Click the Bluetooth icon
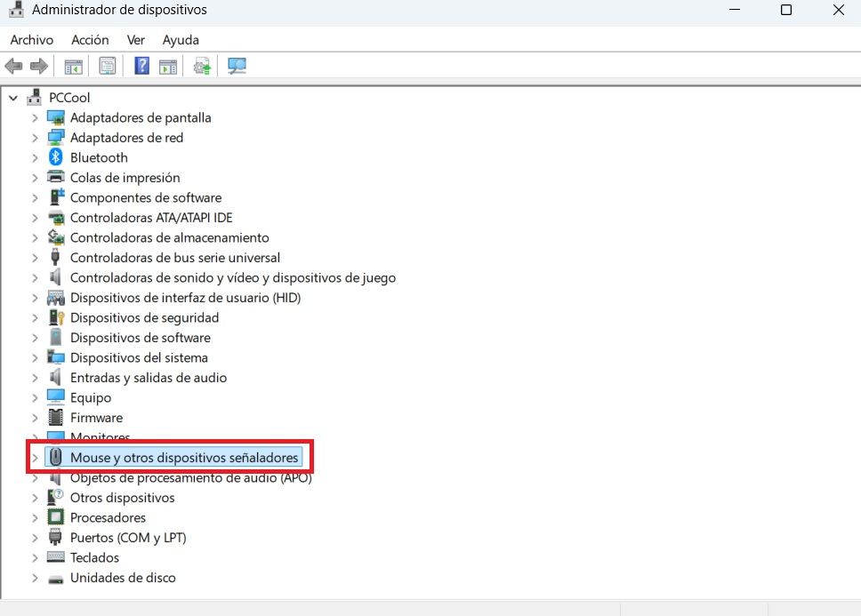 (55, 157)
